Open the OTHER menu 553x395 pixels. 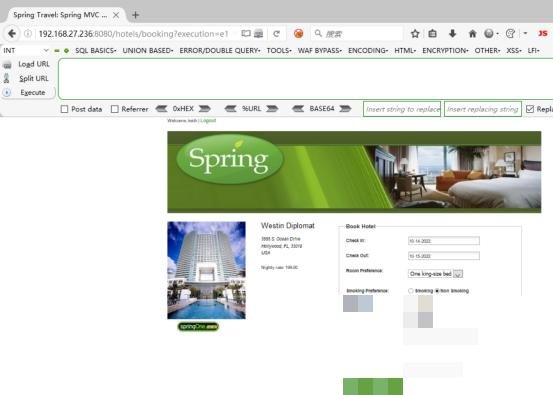click(487, 50)
